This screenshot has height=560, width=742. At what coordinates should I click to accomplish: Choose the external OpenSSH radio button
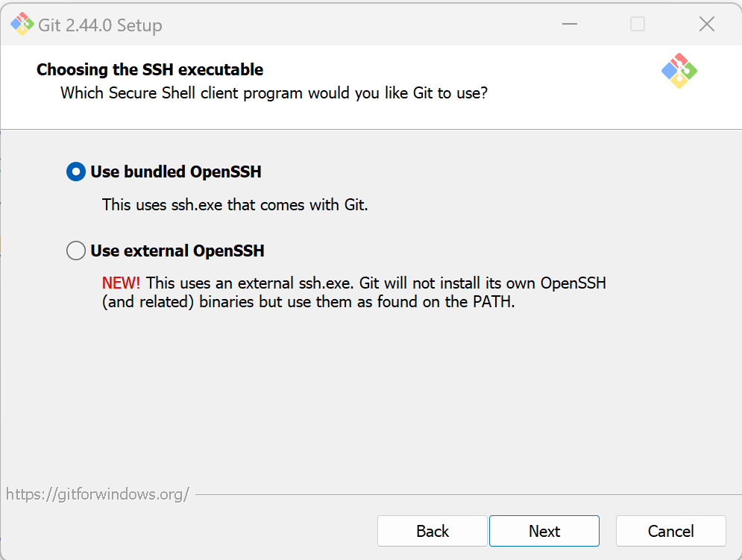pos(76,251)
